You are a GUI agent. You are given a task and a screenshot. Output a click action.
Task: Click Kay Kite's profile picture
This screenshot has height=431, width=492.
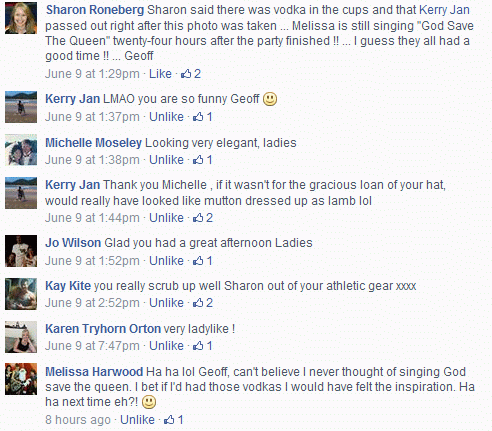tap(21, 294)
